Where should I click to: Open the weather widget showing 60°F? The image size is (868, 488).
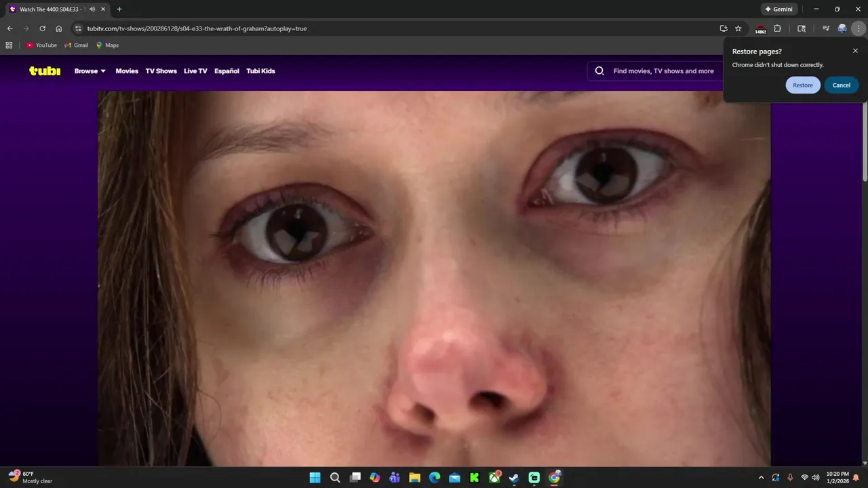click(31, 477)
